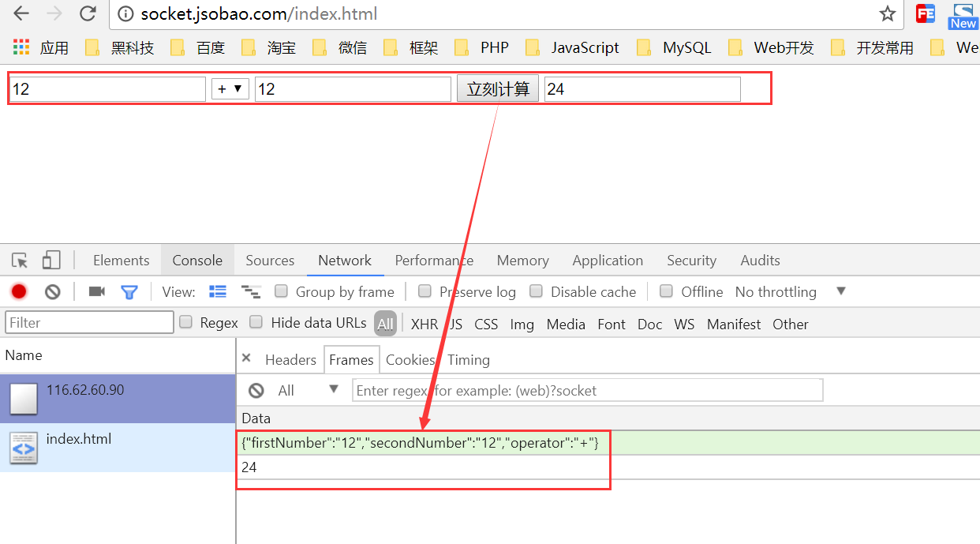Toggle the network filter funnel icon
The image size is (980, 544).
[129, 292]
